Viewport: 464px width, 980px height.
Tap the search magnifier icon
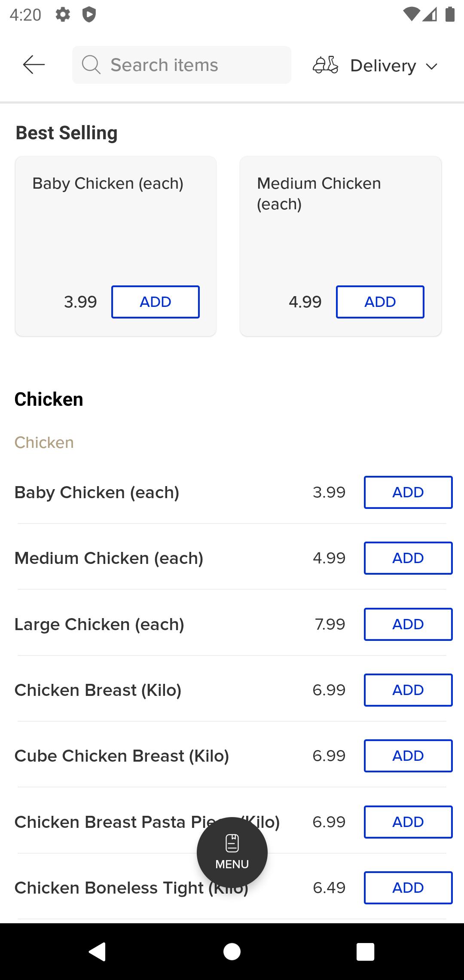point(91,65)
